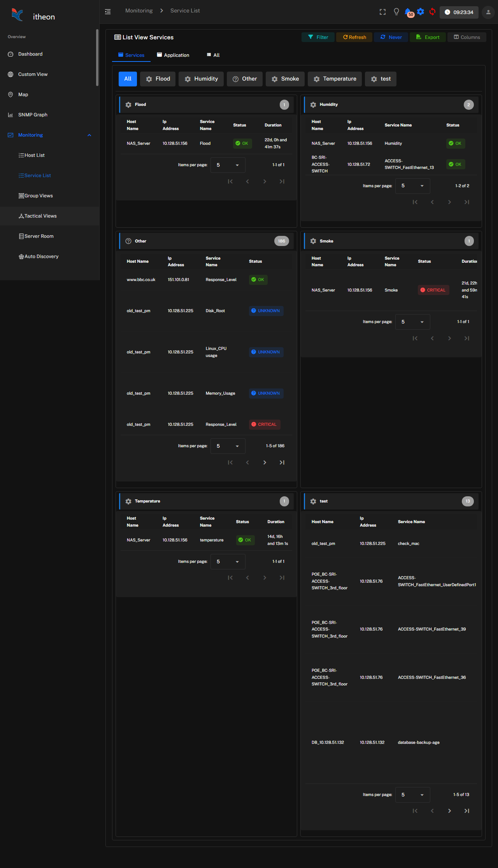
Task: Open items per page dropdown in Humidity panel
Action: 413,186
